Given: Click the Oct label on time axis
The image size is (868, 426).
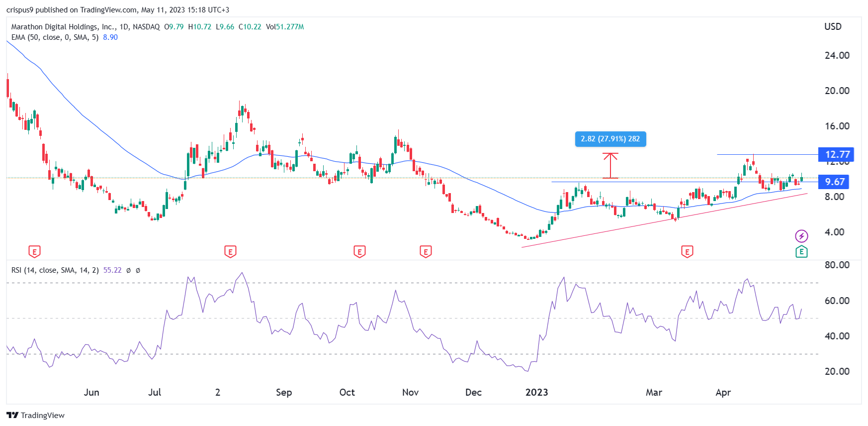Looking at the screenshot, I should (x=347, y=392).
